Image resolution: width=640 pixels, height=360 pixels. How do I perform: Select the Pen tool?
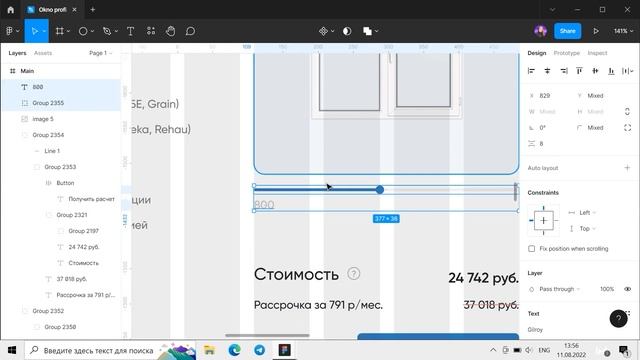point(107,31)
